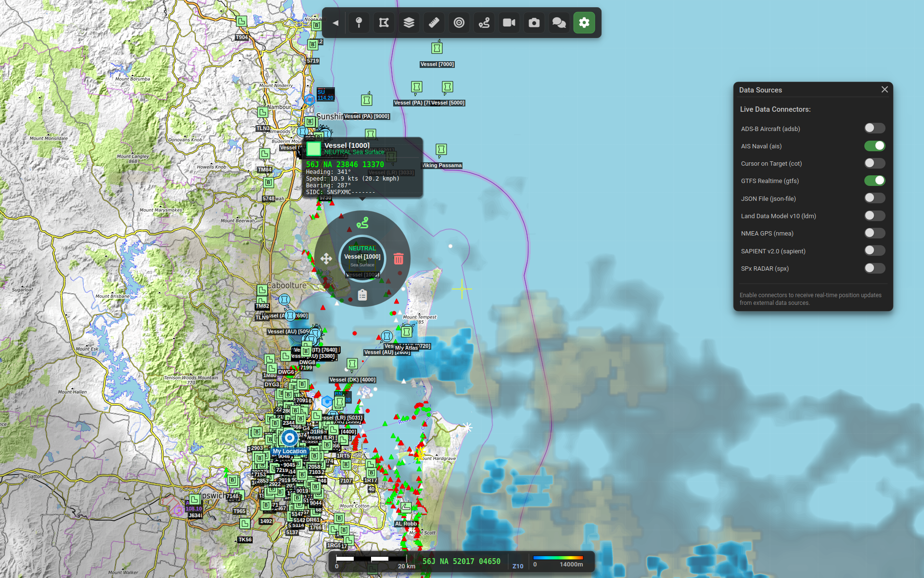Image resolution: width=924 pixels, height=578 pixels.
Task: Select the map pin marker tool
Action: (x=359, y=23)
